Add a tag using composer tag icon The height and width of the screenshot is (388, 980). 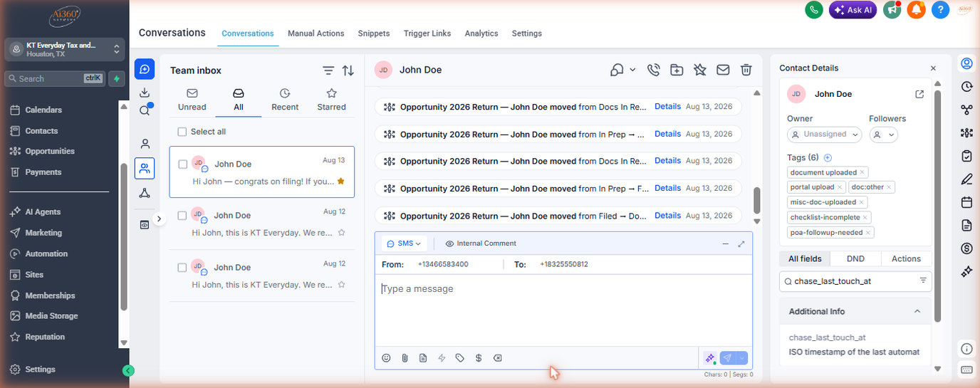pos(460,358)
